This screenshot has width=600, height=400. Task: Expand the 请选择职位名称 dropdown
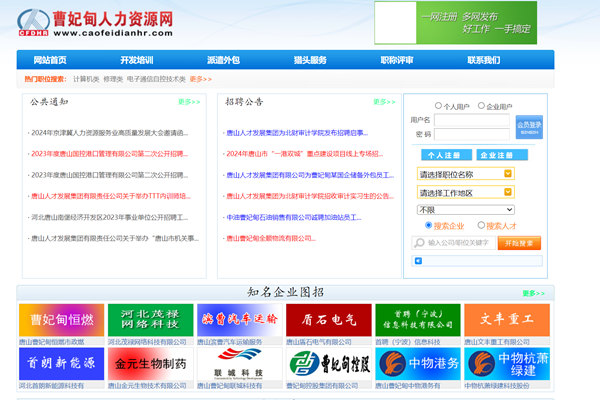click(466, 174)
